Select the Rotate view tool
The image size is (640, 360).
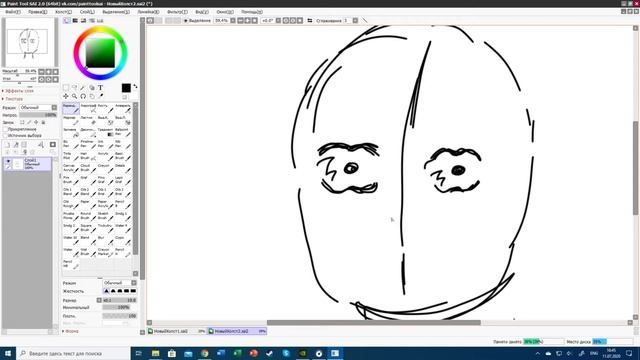click(83, 96)
